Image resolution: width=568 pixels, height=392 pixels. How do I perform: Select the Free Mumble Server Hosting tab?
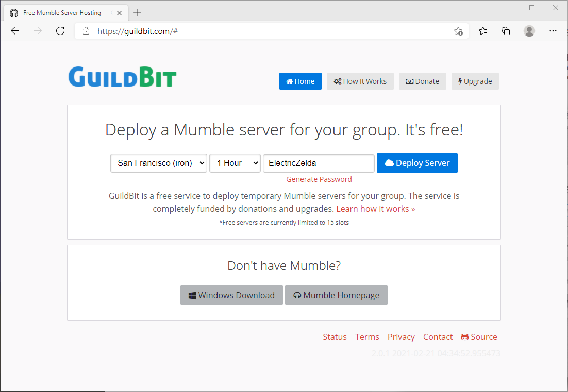pyautogui.click(x=66, y=13)
